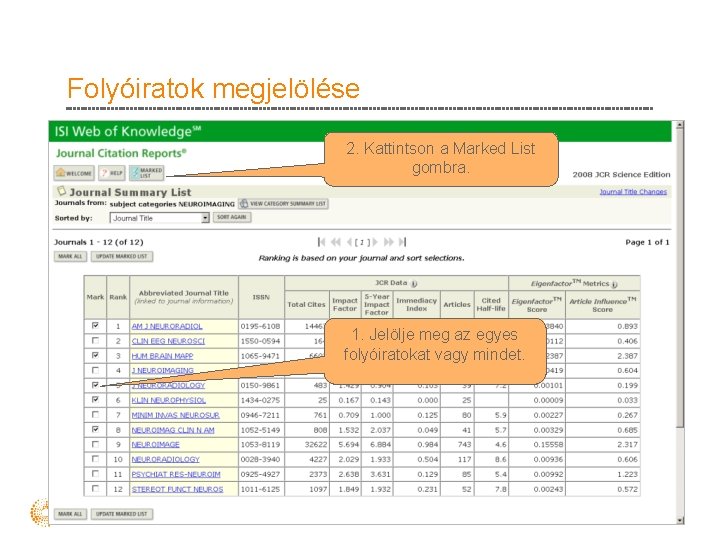The height and width of the screenshot is (540, 720).
Task: Open the HUM BRAIN MAPP journal link
Action: pos(162,356)
